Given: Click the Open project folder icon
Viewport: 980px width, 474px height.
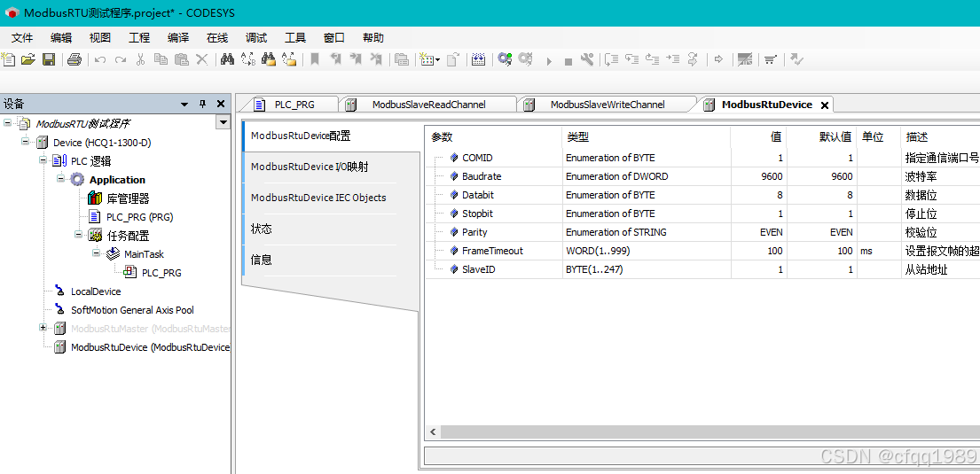Looking at the screenshot, I should pos(28,60).
